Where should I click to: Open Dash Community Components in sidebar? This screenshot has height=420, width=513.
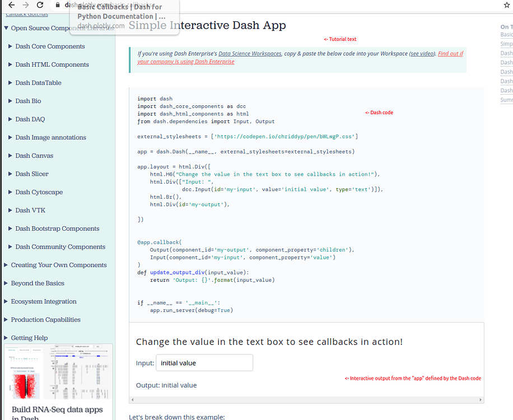(x=60, y=247)
